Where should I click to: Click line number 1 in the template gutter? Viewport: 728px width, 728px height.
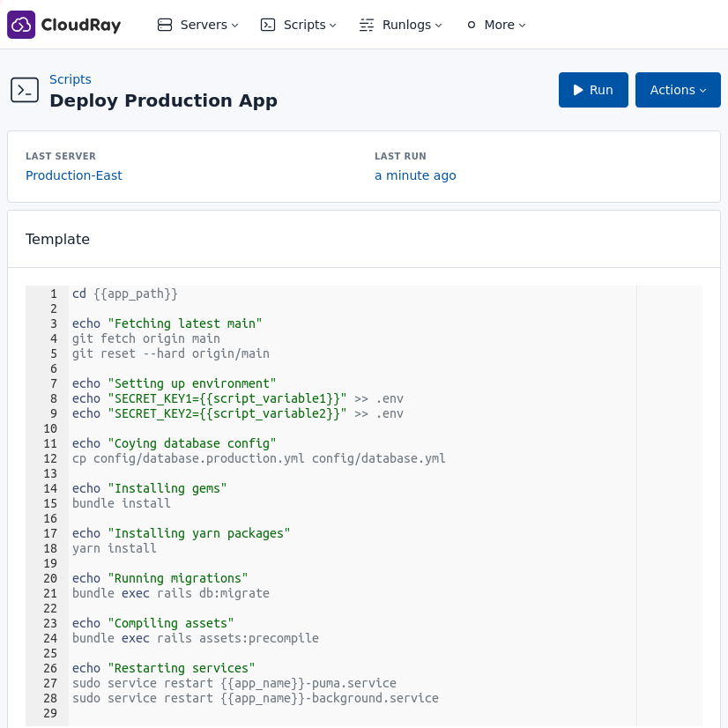pos(53,293)
